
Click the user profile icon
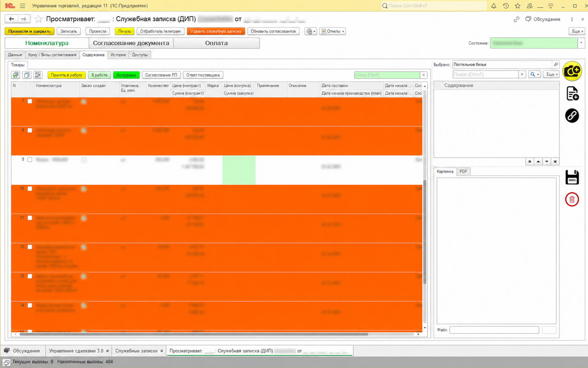click(529, 6)
